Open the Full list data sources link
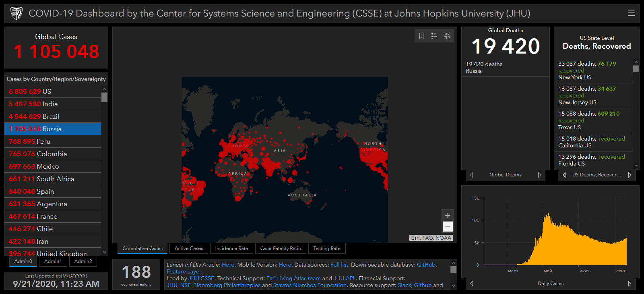Image resolution: width=644 pixels, height=294 pixels. (x=339, y=265)
